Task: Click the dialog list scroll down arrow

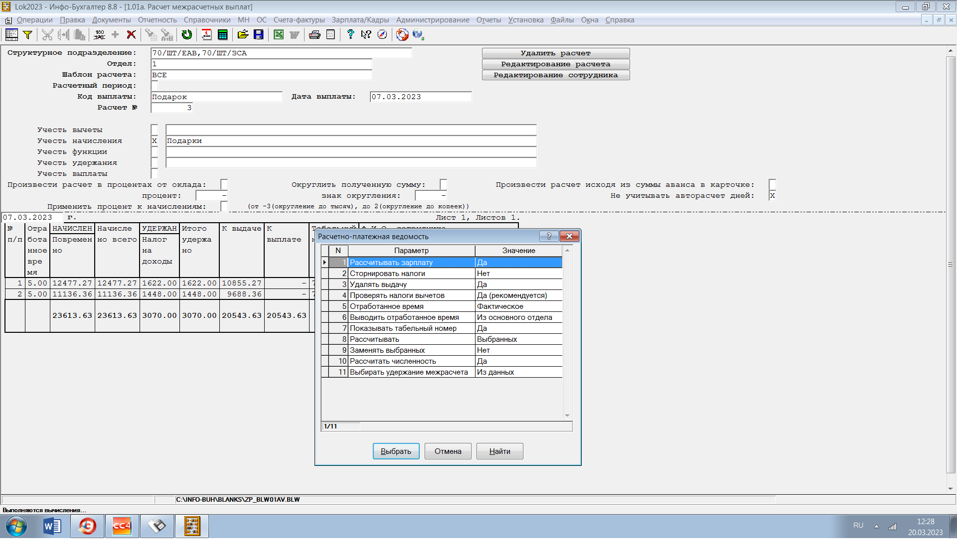Action: [x=567, y=416]
